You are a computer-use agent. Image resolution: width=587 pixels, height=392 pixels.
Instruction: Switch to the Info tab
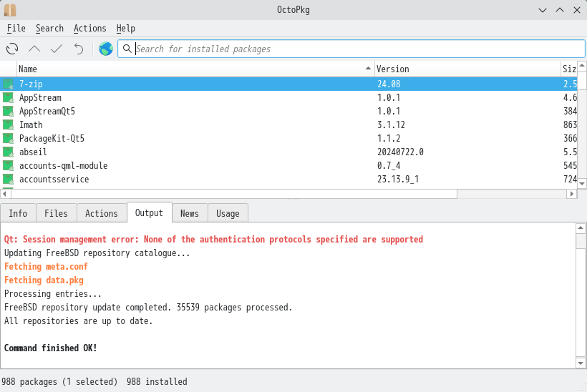point(18,213)
